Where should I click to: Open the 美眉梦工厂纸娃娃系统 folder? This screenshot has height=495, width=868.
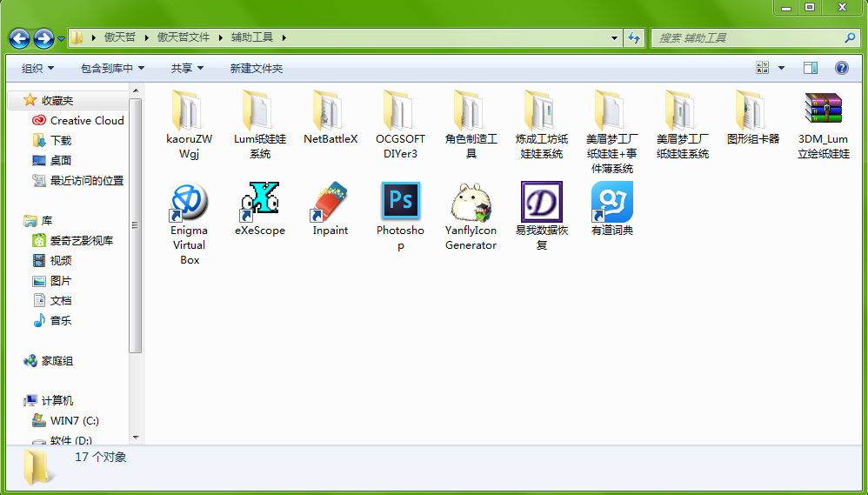tap(683, 124)
